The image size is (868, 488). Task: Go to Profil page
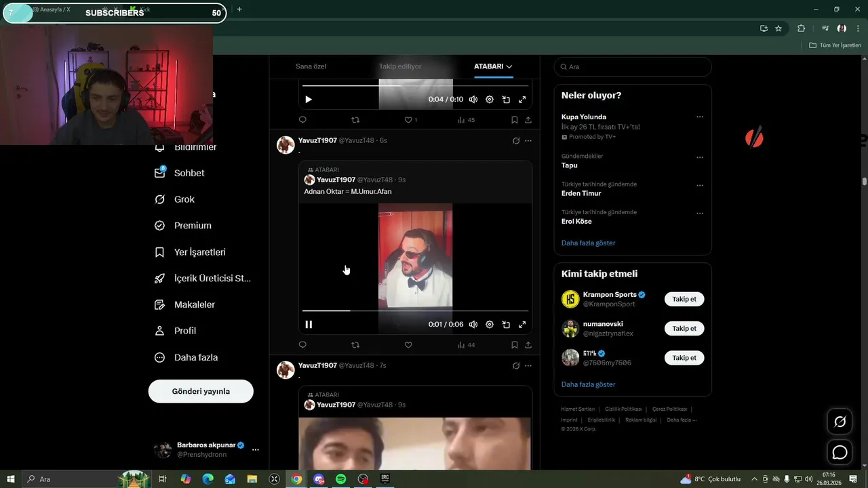pyautogui.click(x=175, y=331)
